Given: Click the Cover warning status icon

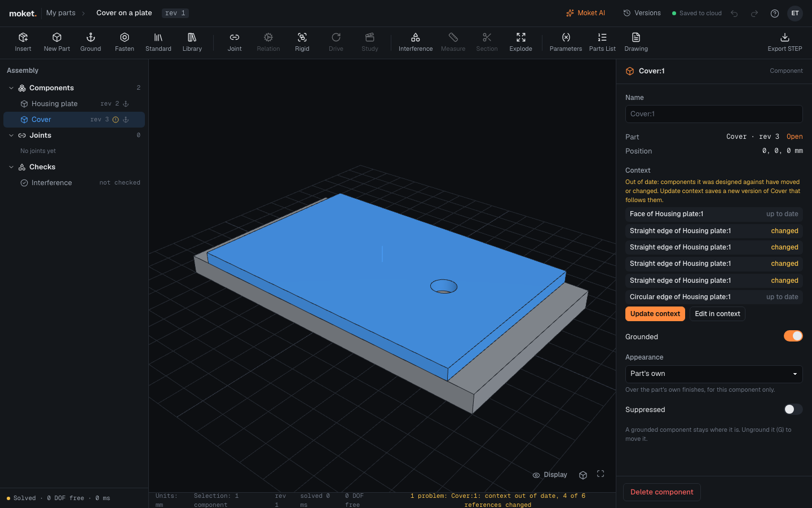Looking at the screenshot, I should pyautogui.click(x=116, y=120).
